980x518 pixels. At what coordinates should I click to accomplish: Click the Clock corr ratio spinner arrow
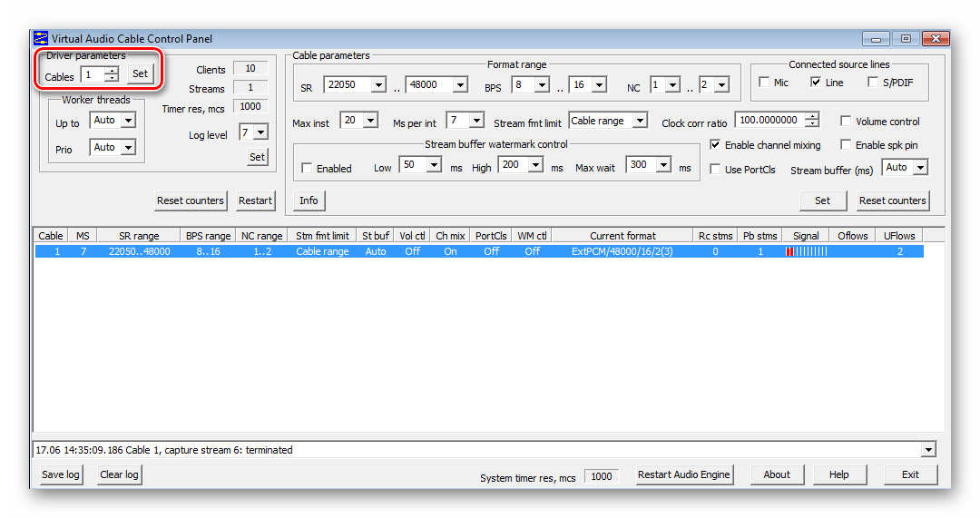[811, 117]
